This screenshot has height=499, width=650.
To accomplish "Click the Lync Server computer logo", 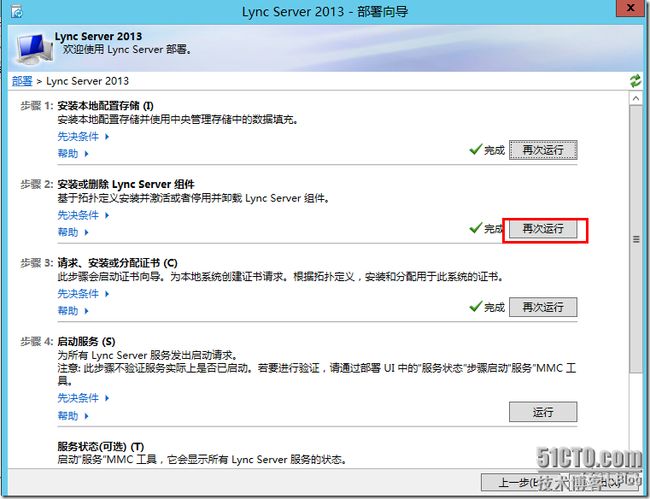I will (x=34, y=49).
